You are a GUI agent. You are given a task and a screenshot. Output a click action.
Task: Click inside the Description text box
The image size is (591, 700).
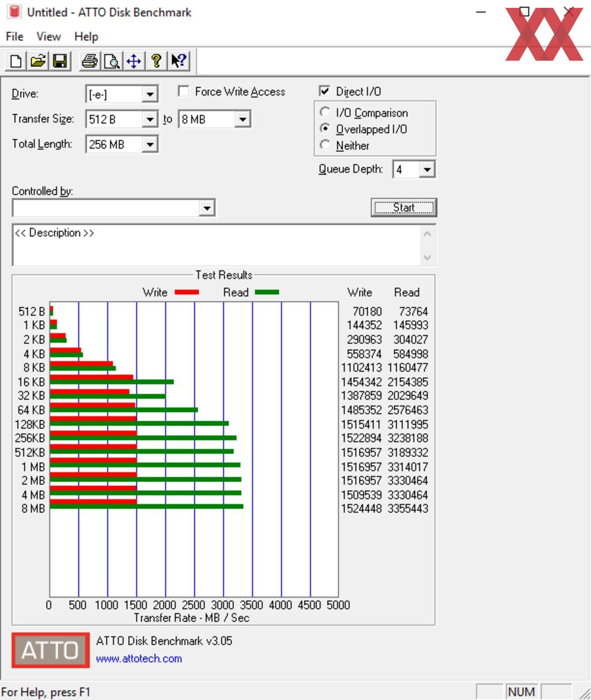(216, 245)
